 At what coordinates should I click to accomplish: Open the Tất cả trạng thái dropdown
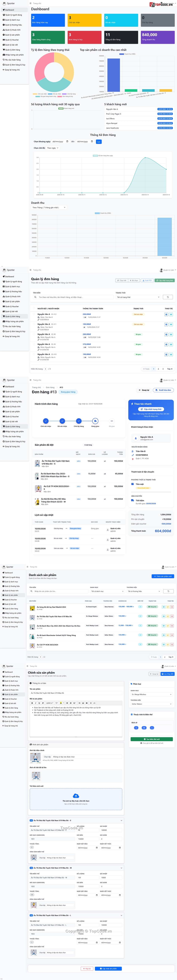[138, 297]
